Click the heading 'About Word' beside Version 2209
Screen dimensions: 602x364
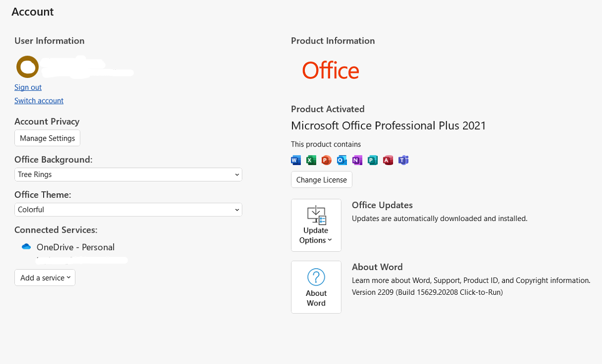pyautogui.click(x=377, y=267)
